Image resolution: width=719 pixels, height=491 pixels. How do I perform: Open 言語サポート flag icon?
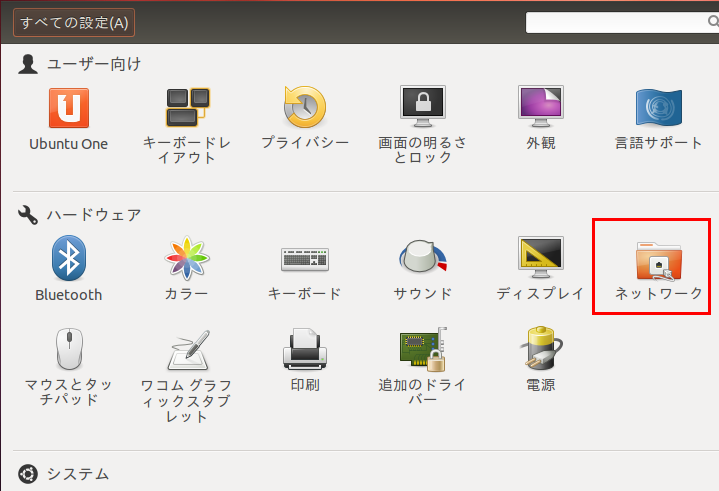point(658,107)
